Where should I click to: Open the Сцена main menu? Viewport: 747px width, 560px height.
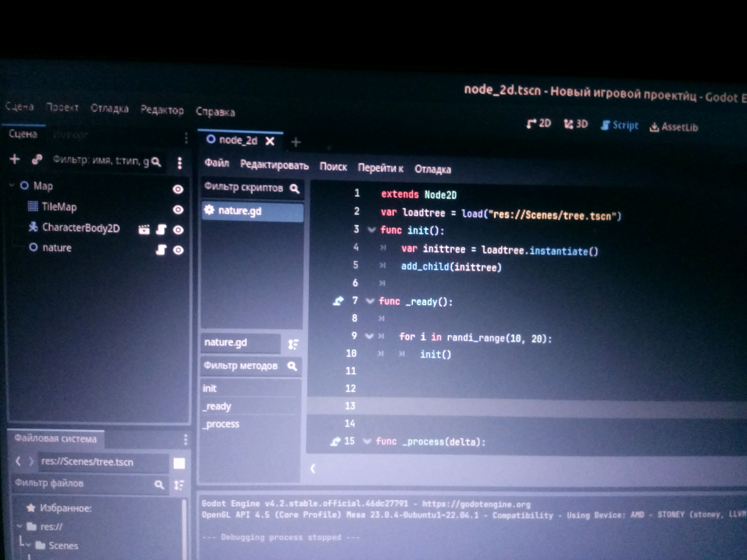pyautogui.click(x=20, y=107)
